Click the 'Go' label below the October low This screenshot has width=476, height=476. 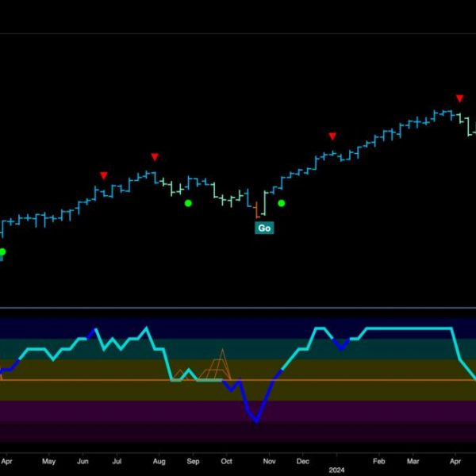264,228
